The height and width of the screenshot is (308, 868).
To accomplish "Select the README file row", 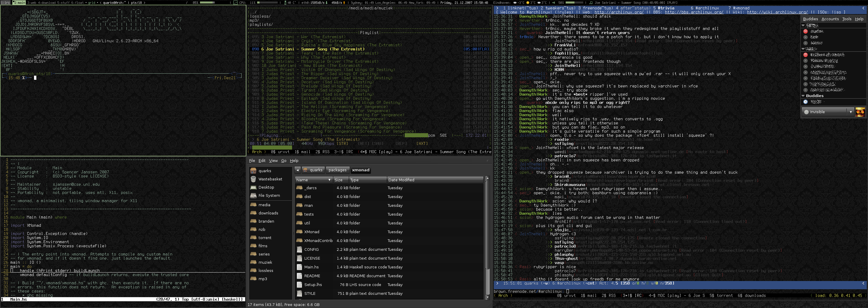I will [x=389, y=276].
